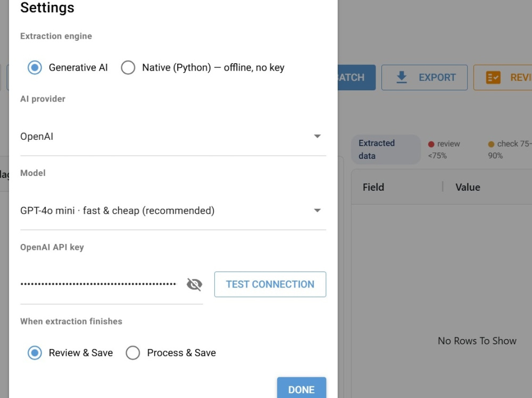Expand the Model dropdown arrow
Screen dimensions: 532x398
tap(317, 210)
